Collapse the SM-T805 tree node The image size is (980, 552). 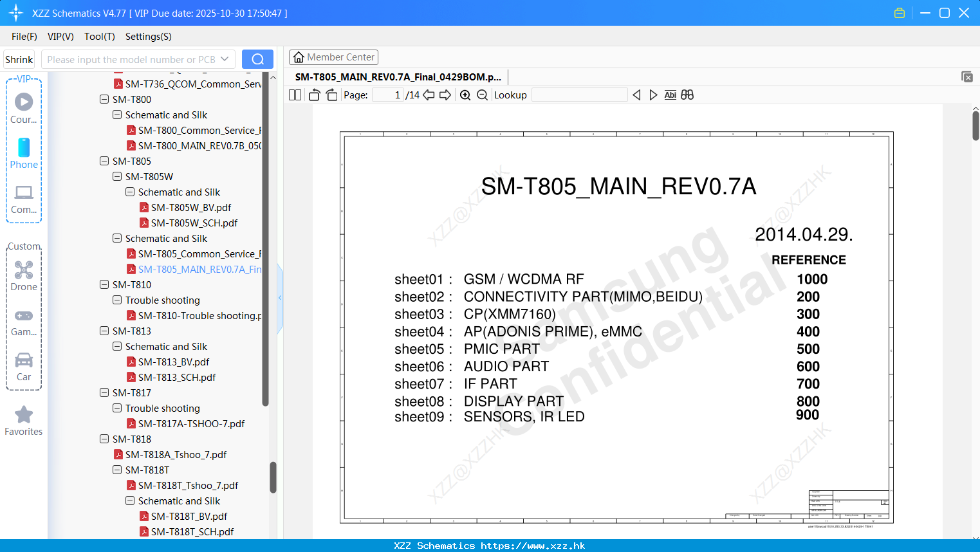tap(104, 161)
